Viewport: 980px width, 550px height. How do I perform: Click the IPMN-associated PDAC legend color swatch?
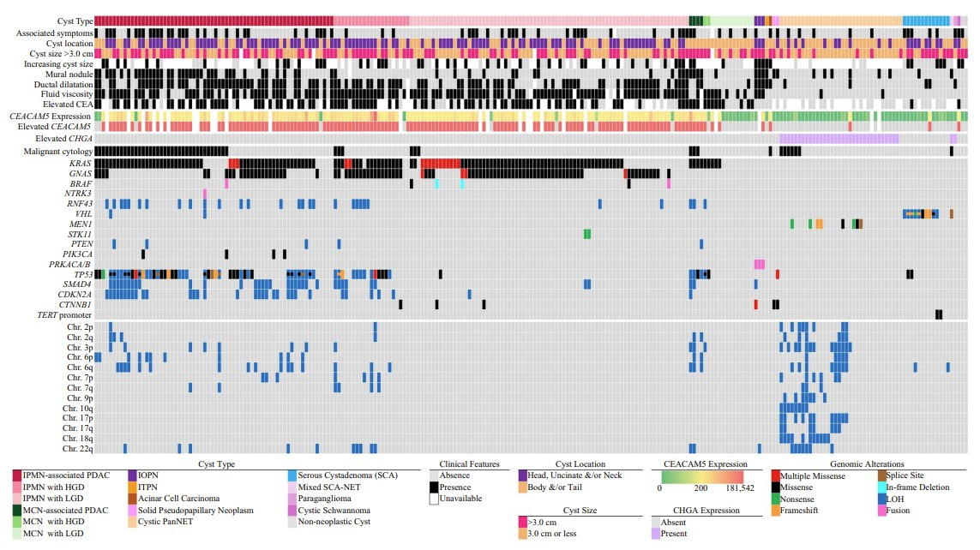[x=17, y=475]
